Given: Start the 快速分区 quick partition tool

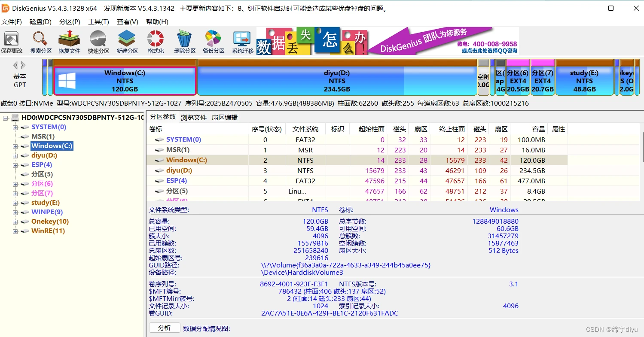Looking at the screenshot, I should [x=98, y=42].
